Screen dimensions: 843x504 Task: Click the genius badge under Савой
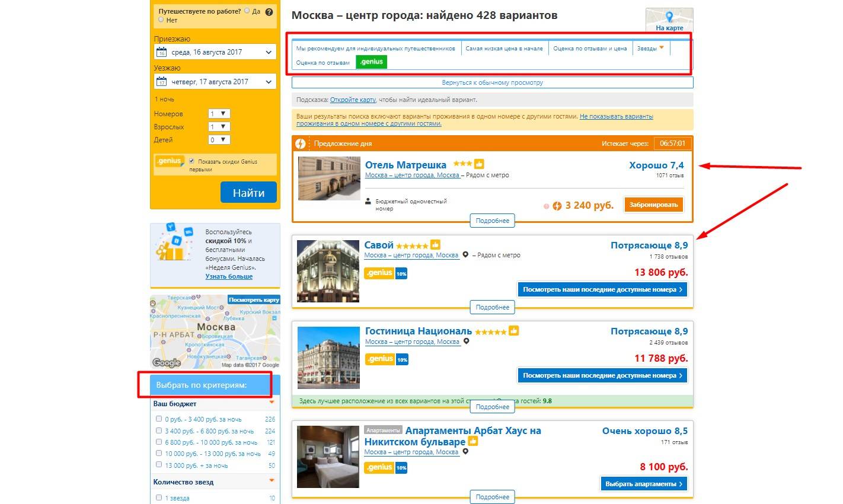(x=379, y=273)
